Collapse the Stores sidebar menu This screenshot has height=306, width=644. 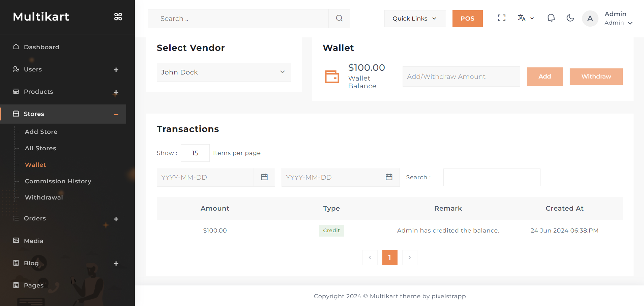[x=116, y=114]
